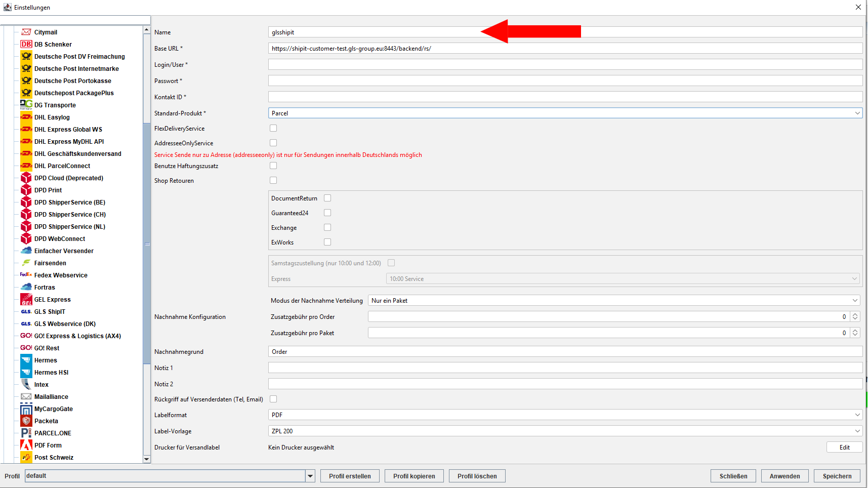Select the Post Schweiz icon
This screenshot has height=488, width=868.
point(26,457)
